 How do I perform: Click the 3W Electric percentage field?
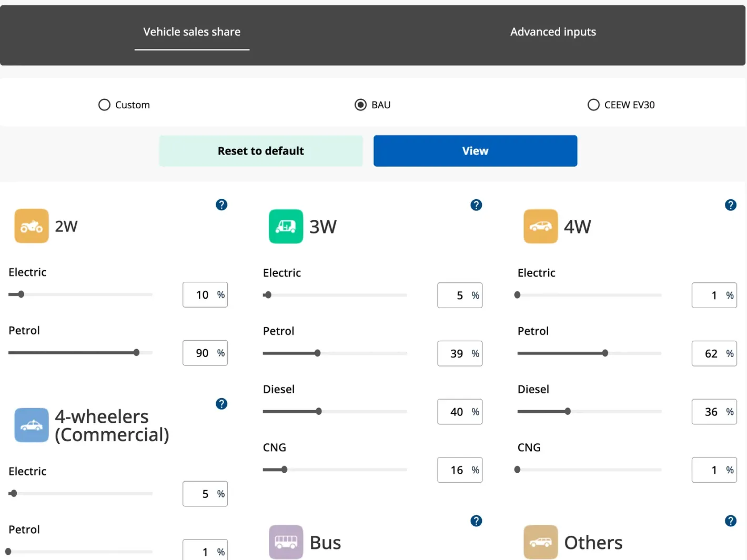click(x=460, y=295)
